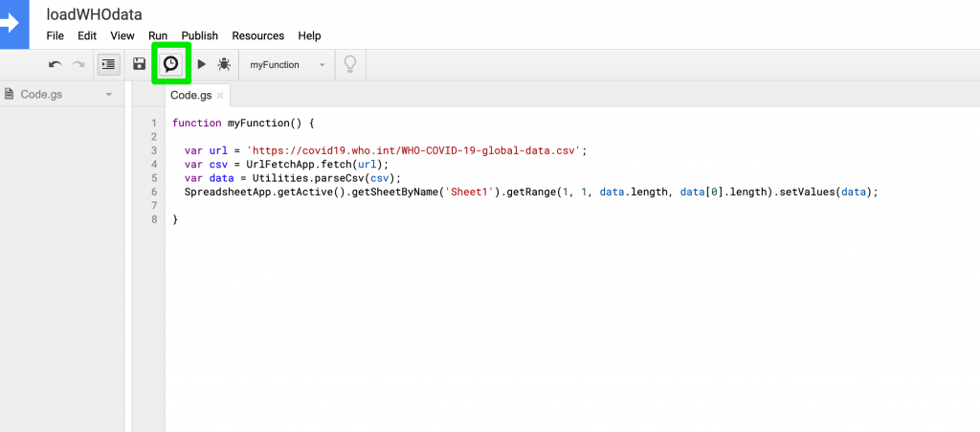The image size is (980, 432).
Task: Run the selected function play icon
Action: pyautogui.click(x=201, y=64)
